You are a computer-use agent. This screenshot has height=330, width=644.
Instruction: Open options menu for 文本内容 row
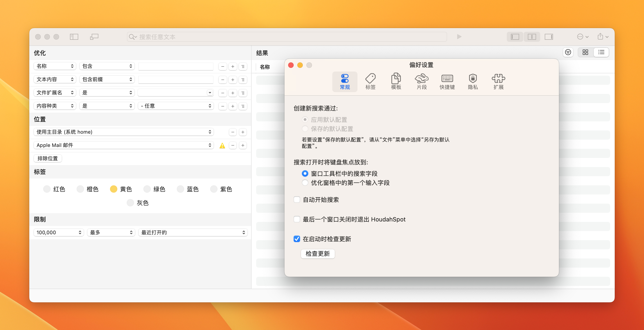[x=243, y=80]
